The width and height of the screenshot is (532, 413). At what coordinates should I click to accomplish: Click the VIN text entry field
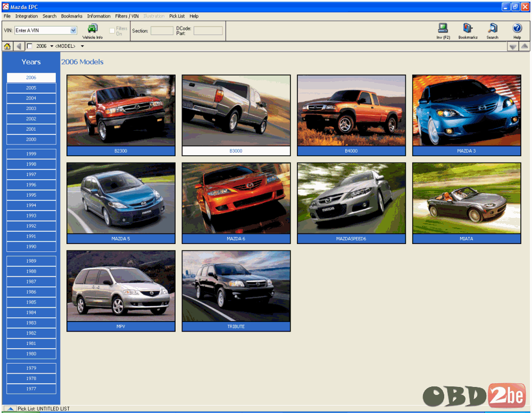tap(43, 30)
